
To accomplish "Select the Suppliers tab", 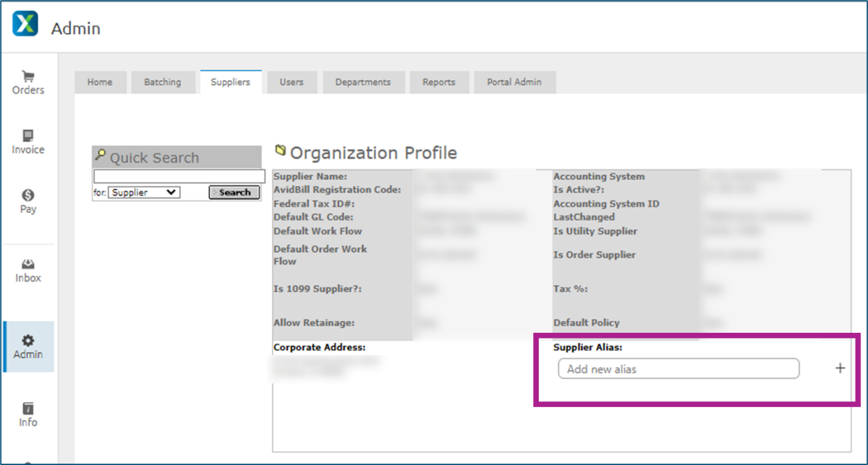I will pyautogui.click(x=231, y=82).
